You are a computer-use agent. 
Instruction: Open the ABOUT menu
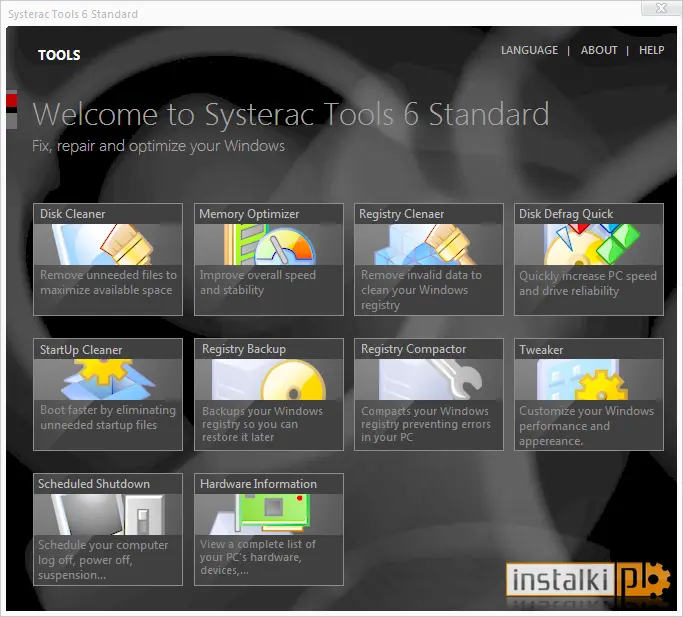pos(599,50)
